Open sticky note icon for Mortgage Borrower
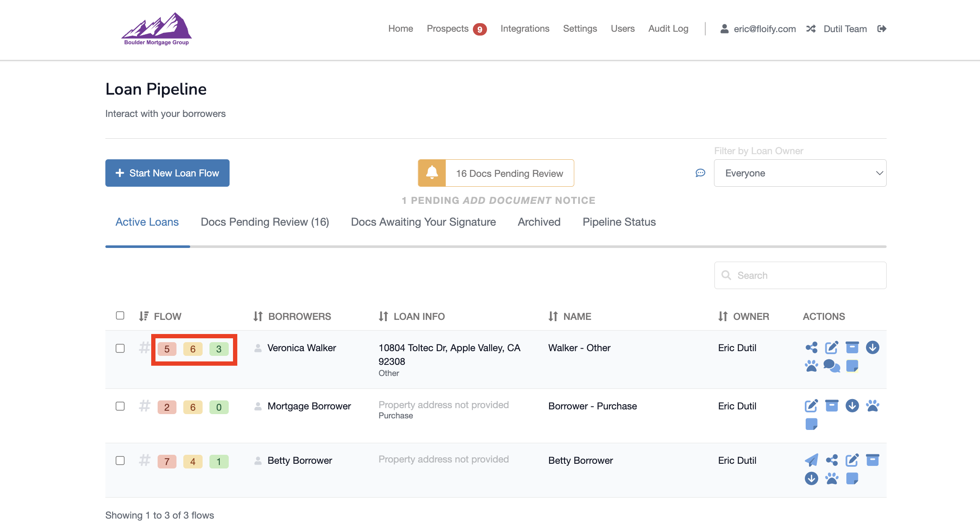The image size is (980, 531). 811,424
